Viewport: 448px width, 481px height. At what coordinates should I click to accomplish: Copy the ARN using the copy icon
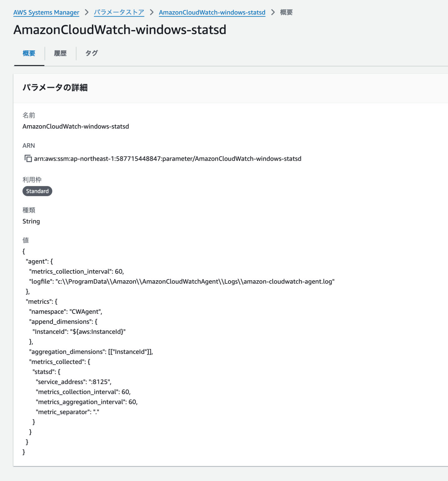(28, 158)
